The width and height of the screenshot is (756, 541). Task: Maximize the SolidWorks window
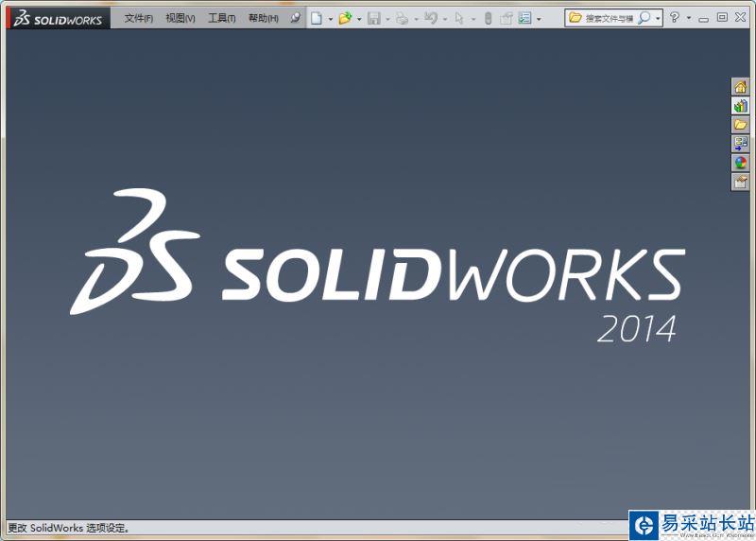(x=722, y=17)
